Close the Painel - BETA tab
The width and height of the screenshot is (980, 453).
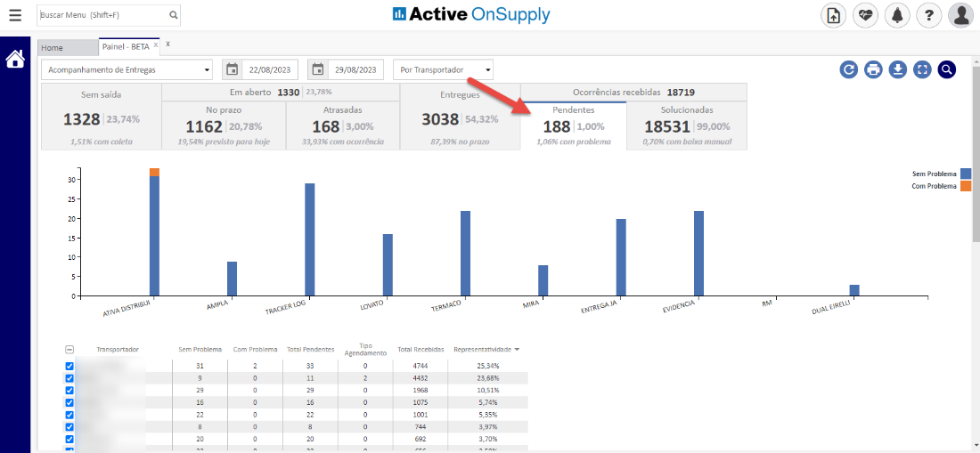[156, 44]
